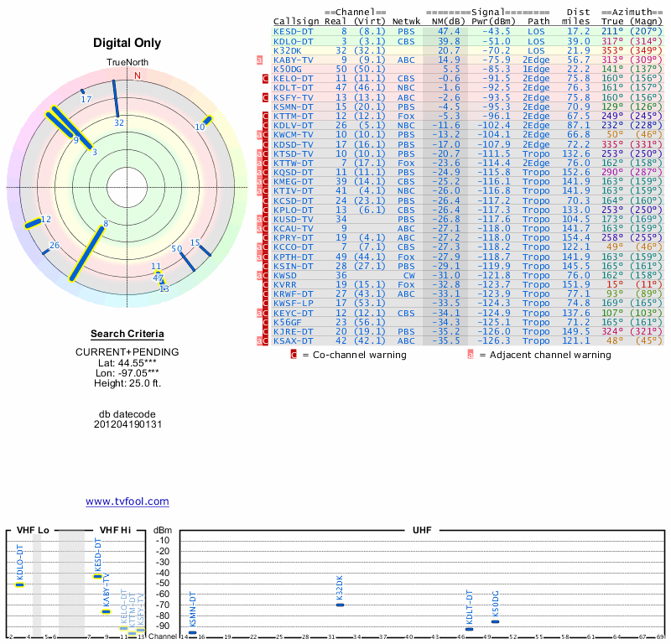Click co-channel warning icon beside KSFY-TV
Image resolution: width=671 pixels, height=644 pixels.
[x=266, y=98]
